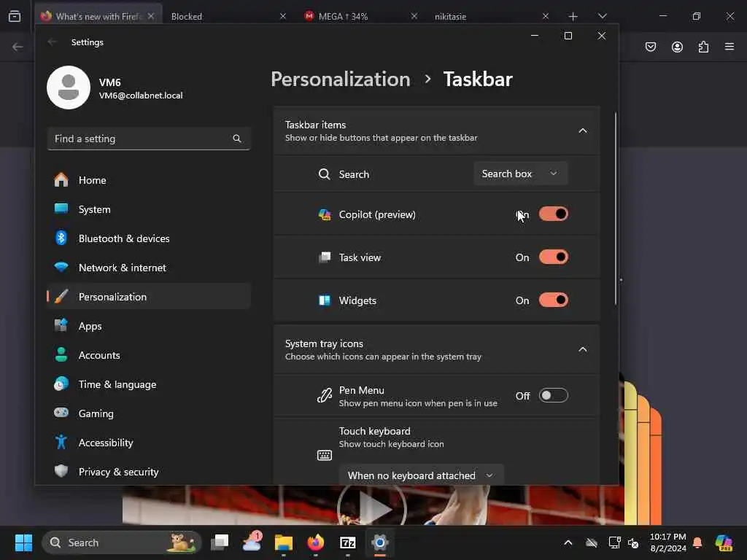Open the When no keyboard attached dropdown
747x560 pixels.
(x=421, y=475)
